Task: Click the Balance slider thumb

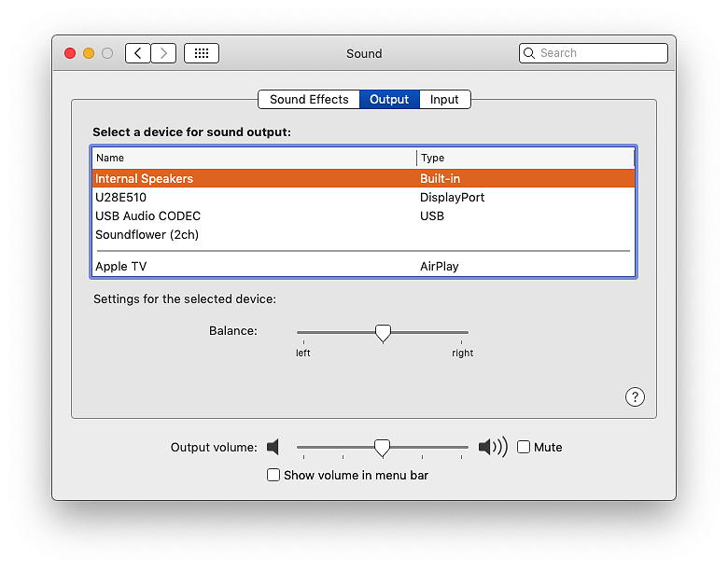Action: click(383, 333)
